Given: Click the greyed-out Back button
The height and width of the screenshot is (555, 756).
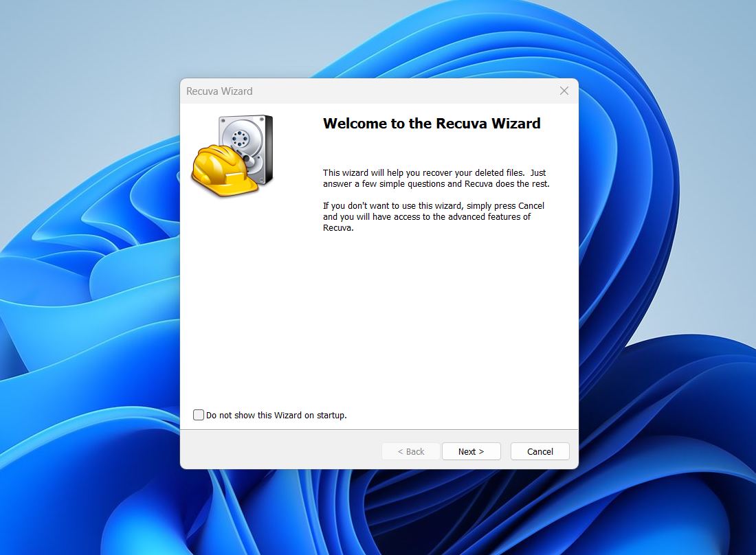Looking at the screenshot, I should coord(411,451).
